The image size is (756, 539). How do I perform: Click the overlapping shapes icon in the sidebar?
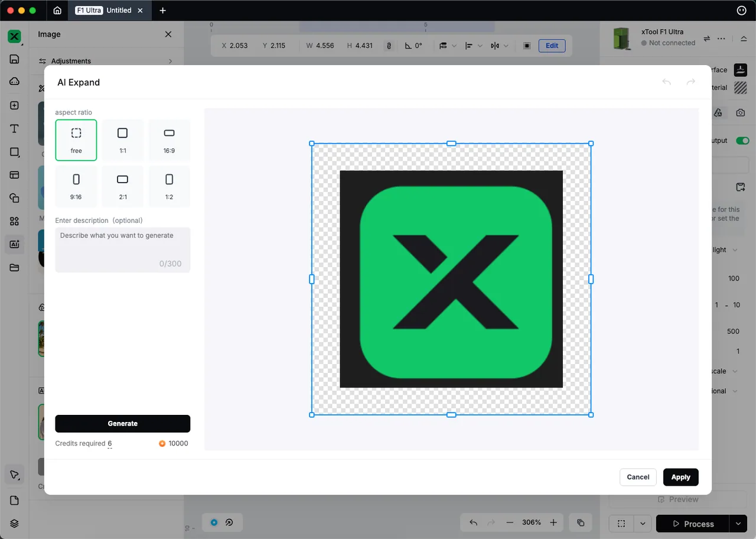pos(15,198)
